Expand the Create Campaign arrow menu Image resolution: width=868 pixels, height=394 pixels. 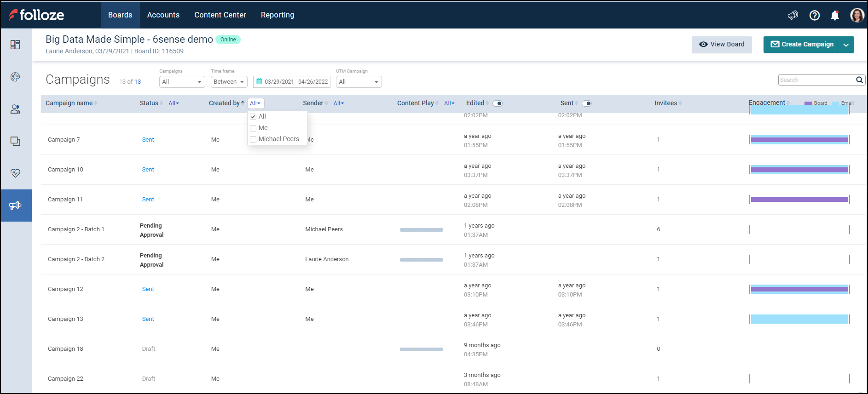point(846,45)
